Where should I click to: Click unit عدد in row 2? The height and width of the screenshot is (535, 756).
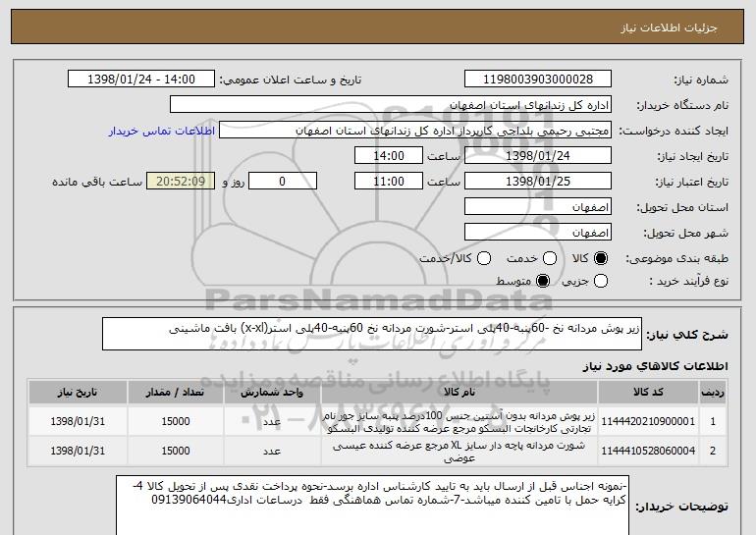[272, 452]
